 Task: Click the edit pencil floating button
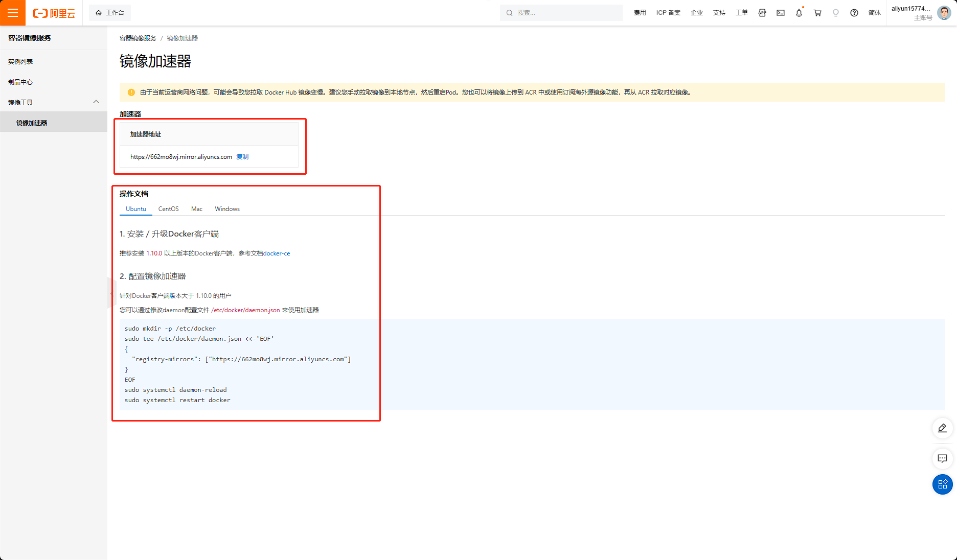point(943,428)
